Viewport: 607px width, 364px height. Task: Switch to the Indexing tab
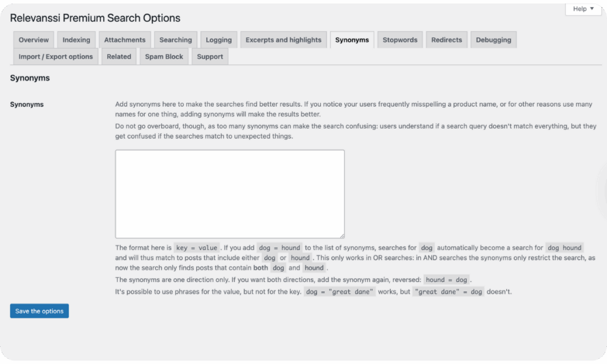tap(76, 40)
